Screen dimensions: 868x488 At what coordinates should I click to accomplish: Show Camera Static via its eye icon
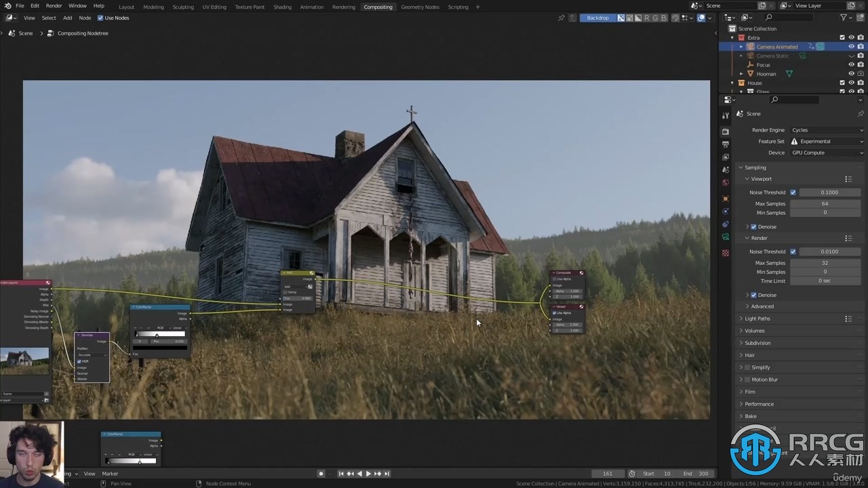pyautogui.click(x=852, y=56)
